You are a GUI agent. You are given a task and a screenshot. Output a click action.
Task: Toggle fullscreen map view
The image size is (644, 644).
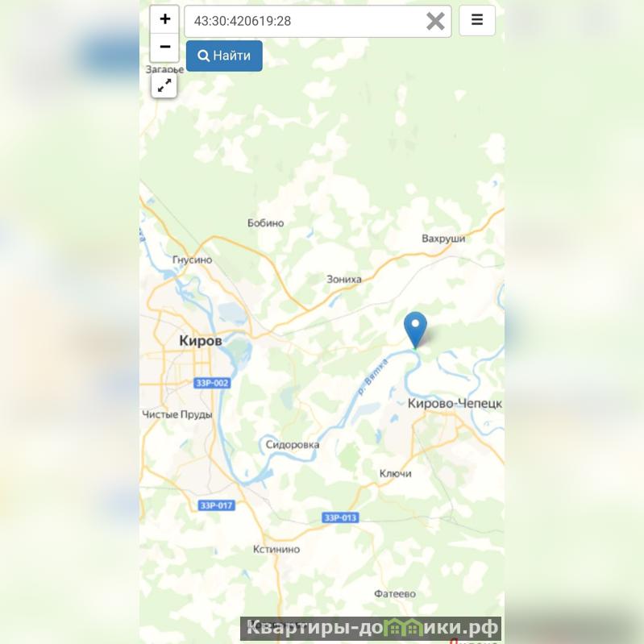(x=164, y=85)
